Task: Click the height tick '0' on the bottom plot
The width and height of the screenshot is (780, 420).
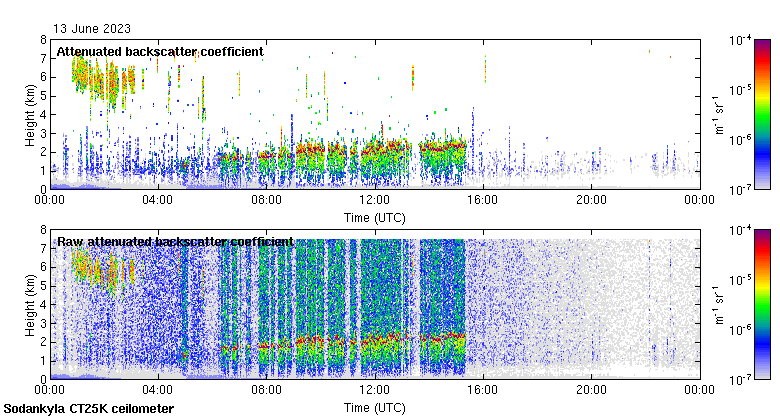Action: [x=43, y=379]
